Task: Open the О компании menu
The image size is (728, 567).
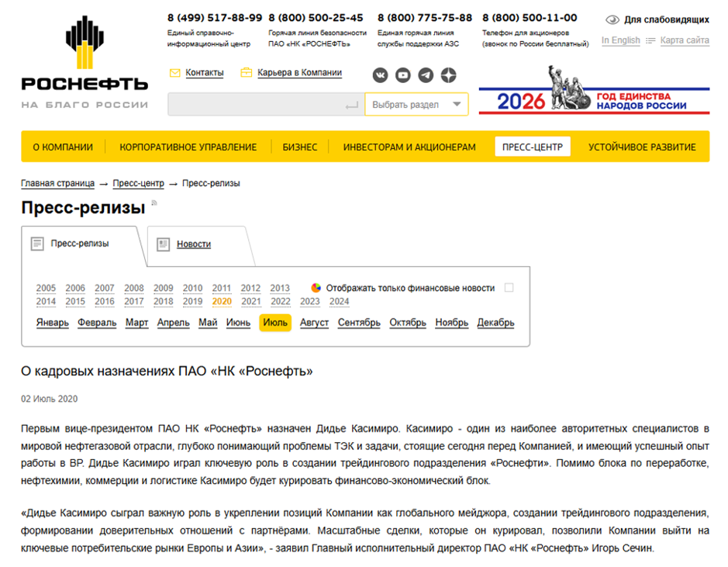Action: (63, 147)
